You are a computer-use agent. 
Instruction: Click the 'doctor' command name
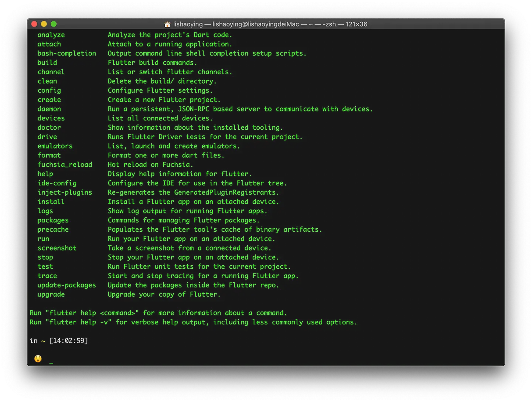[x=49, y=127]
